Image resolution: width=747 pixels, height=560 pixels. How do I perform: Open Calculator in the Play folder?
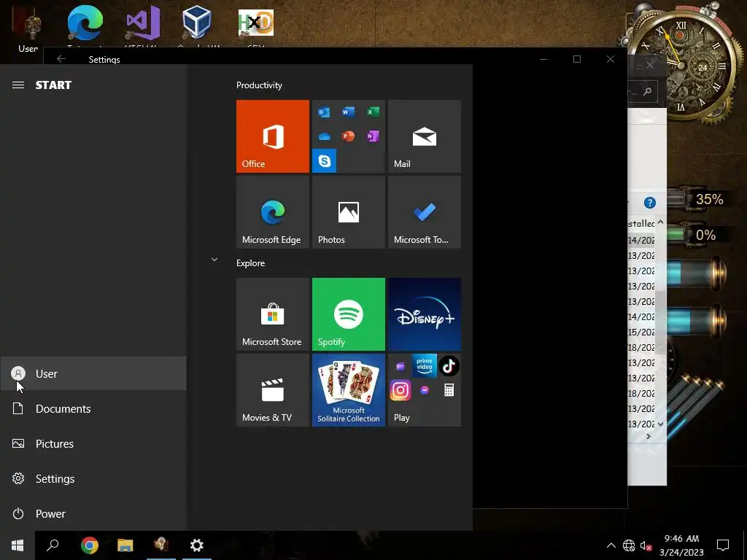pyautogui.click(x=449, y=391)
